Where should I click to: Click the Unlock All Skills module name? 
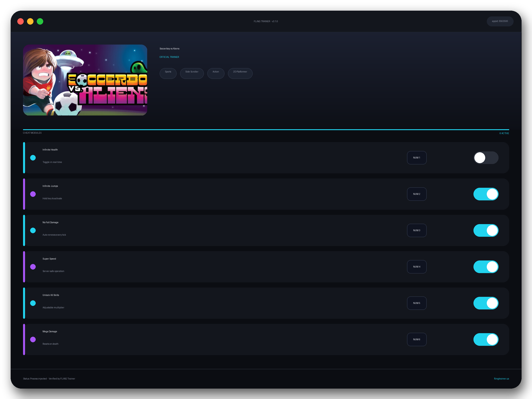point(51,295)
